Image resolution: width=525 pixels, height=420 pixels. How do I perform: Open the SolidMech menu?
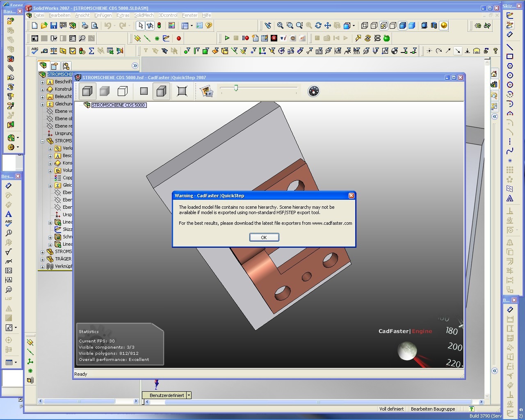point(144,15)
